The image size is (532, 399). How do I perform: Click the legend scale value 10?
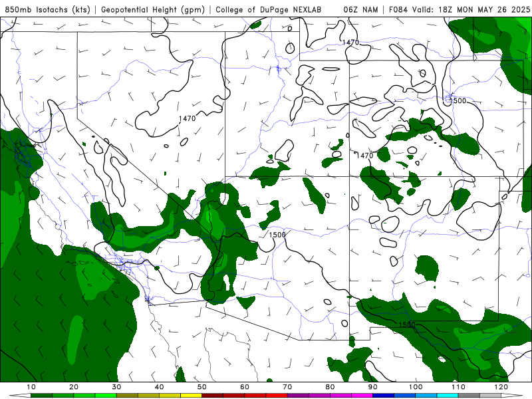click(x=31, y=387)
